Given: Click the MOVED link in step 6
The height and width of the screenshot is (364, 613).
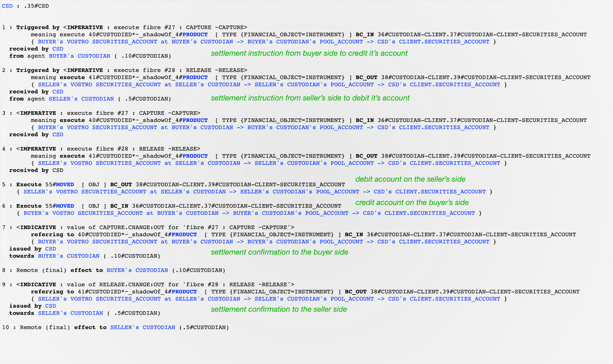Looking at the screenshot, I should click(65, 206).
